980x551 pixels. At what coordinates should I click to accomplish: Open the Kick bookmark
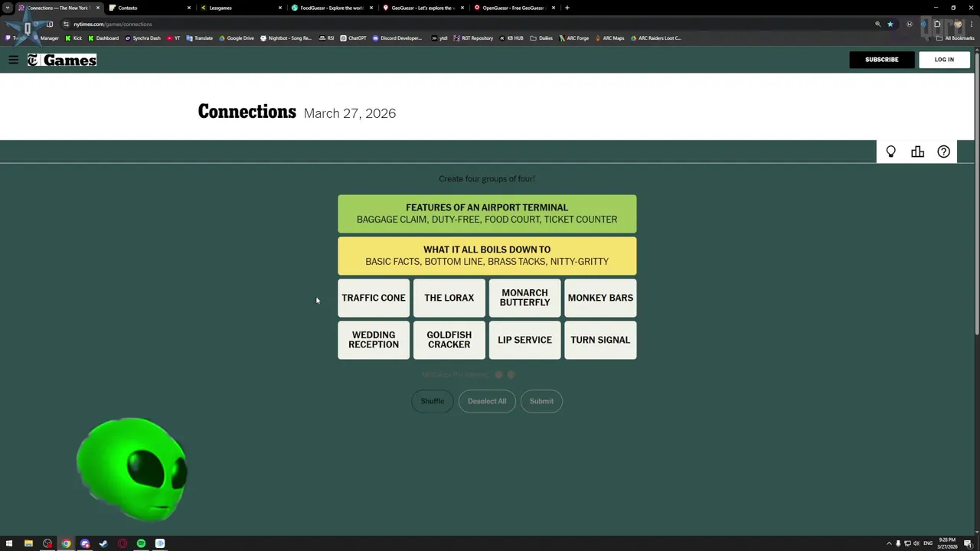click(x=73, y=37)
